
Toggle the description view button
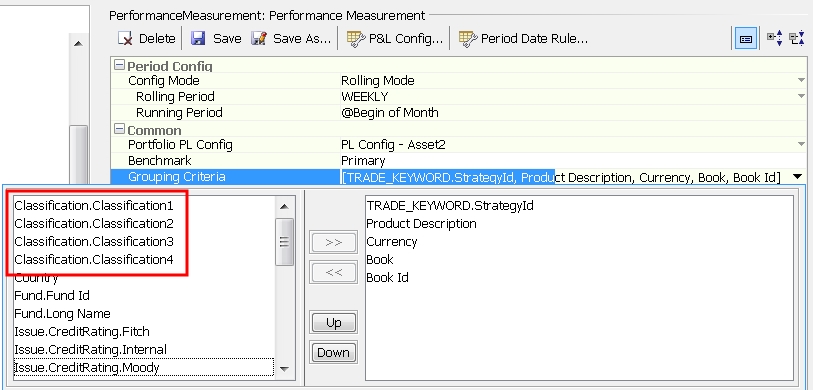746,38
